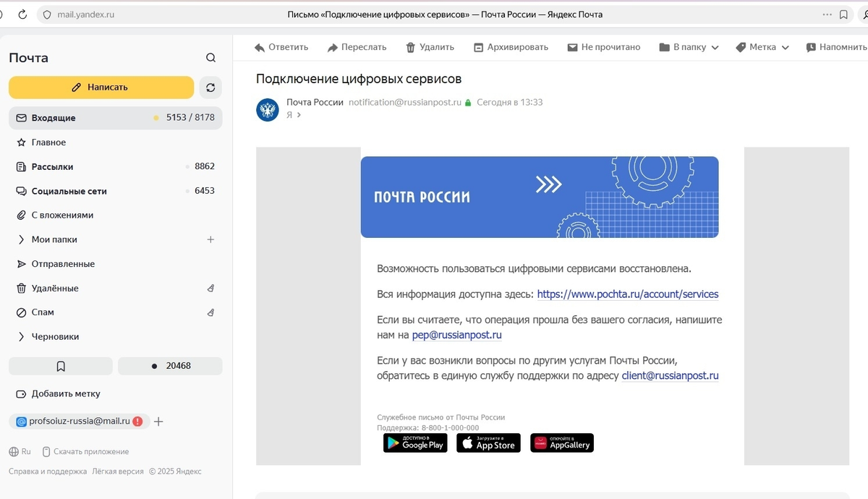Bookmark this page icon in address bar

tap(843, 14)
